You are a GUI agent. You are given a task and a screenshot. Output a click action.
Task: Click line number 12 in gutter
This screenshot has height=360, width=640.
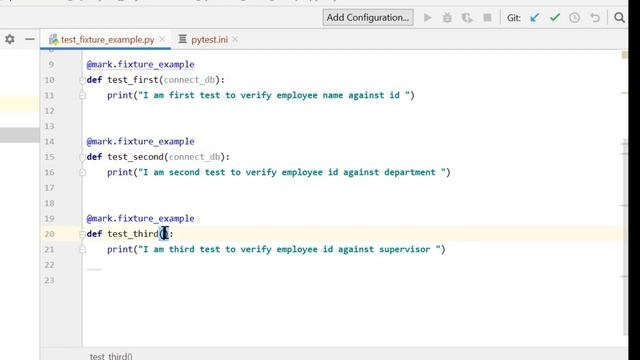point(49,111)
